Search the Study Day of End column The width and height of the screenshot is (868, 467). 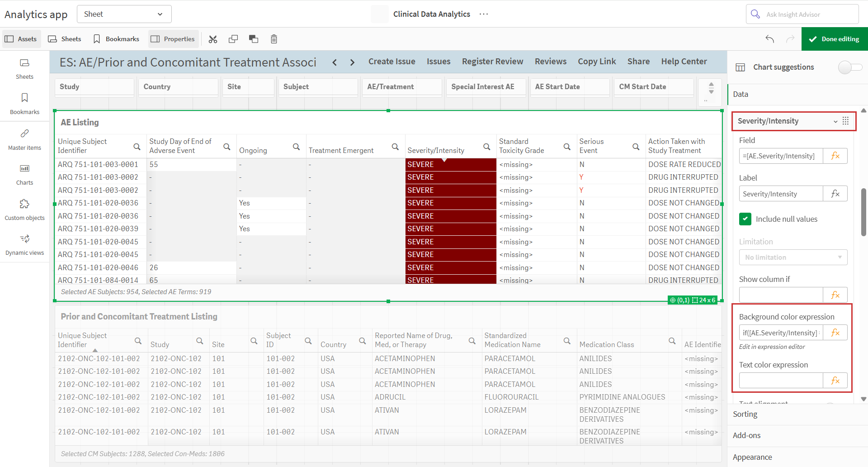(x=227, y=147)
